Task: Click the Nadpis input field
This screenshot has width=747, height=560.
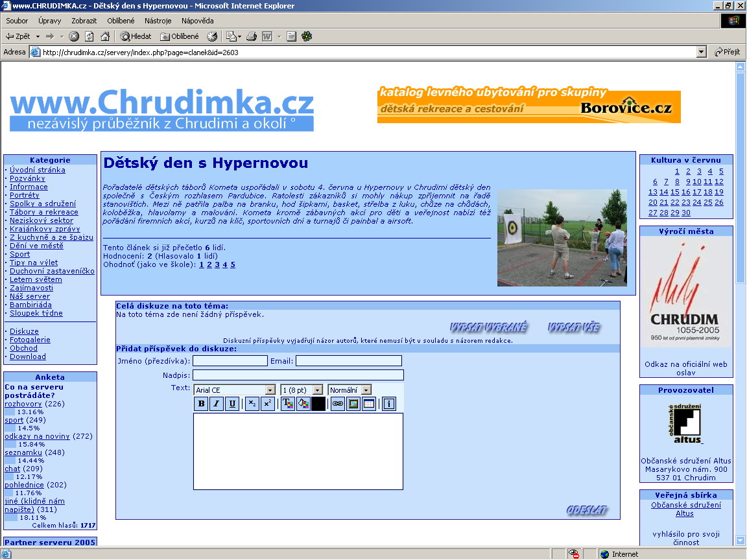Action: 298,375
